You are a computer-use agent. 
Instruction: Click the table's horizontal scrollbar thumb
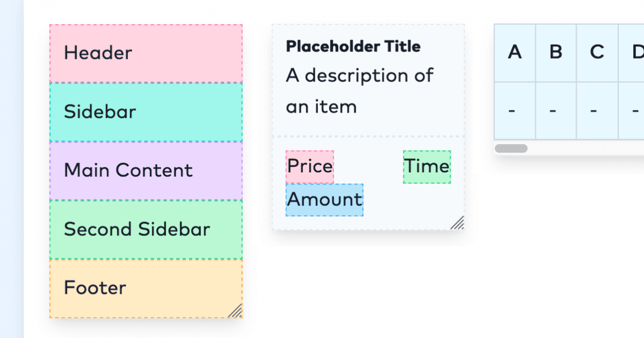(x=511, y=149)
